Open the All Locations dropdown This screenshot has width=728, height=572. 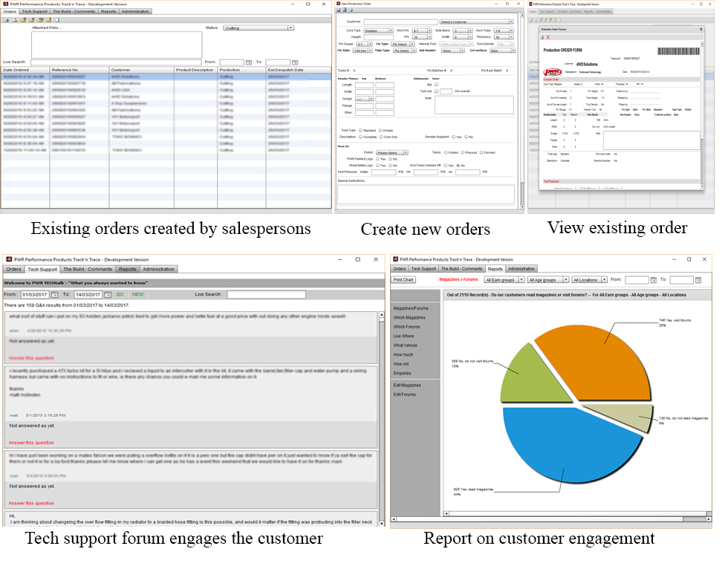pos(590,280)
